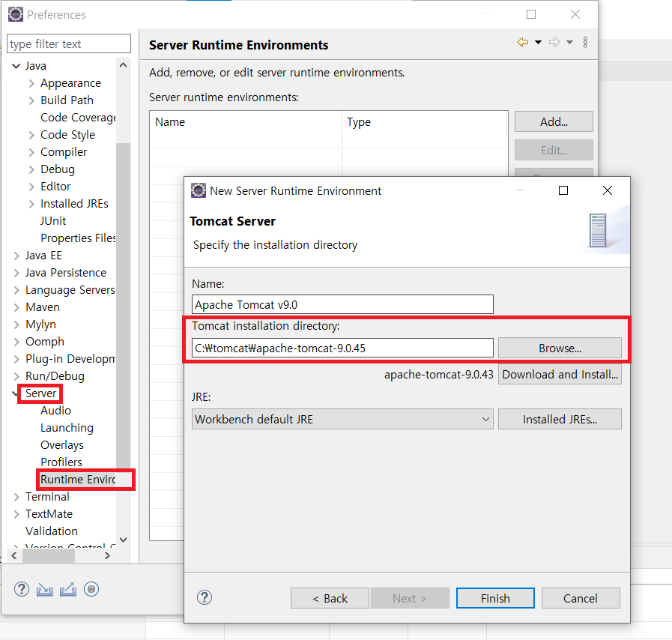Viewport: 672px width, 640px height.
Task: Click the Next > button
Action: coord(410,598)
